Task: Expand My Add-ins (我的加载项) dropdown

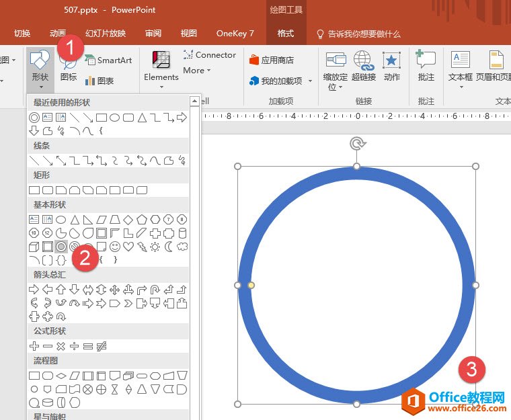Action: pos(280,81)
